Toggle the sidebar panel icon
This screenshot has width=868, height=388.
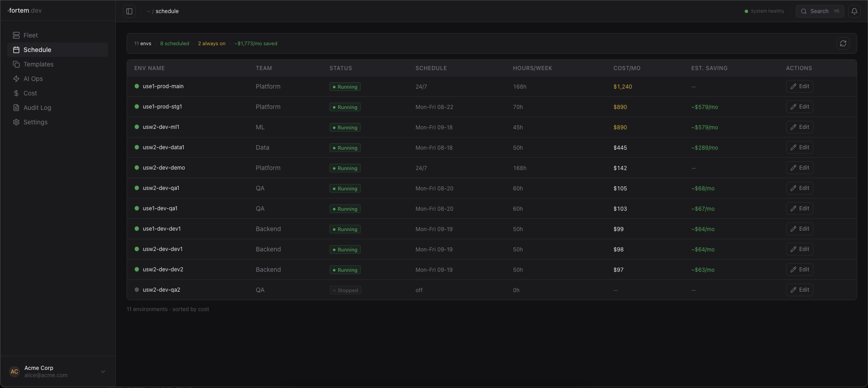(x=129, y=11)
